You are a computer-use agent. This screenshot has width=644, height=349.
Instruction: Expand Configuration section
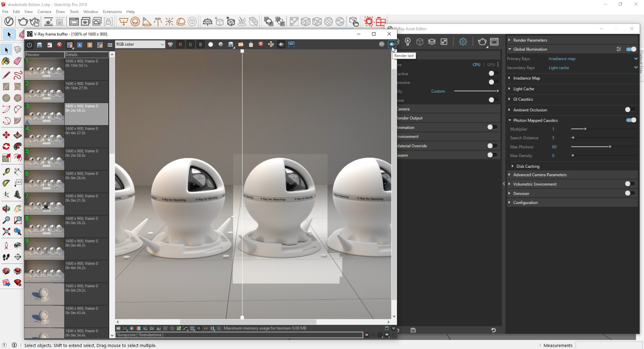click(x=572, y=203)
